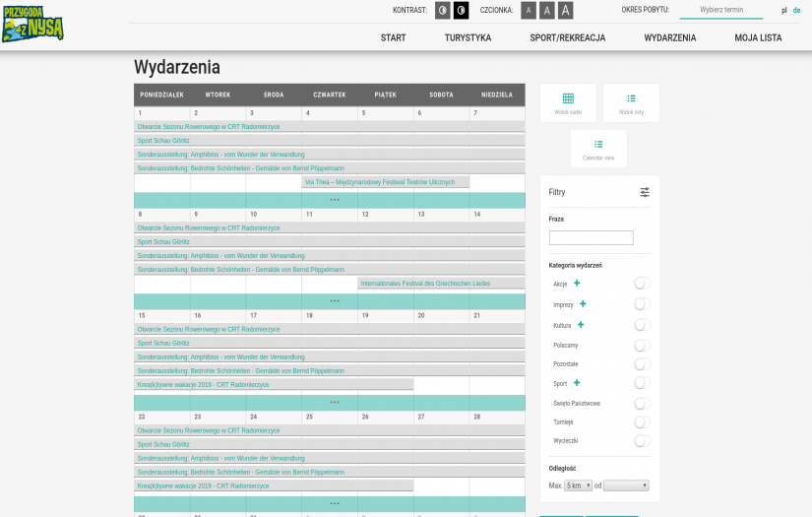
Task: Expand Akcje category with plus icon
Action: point(577,283)
